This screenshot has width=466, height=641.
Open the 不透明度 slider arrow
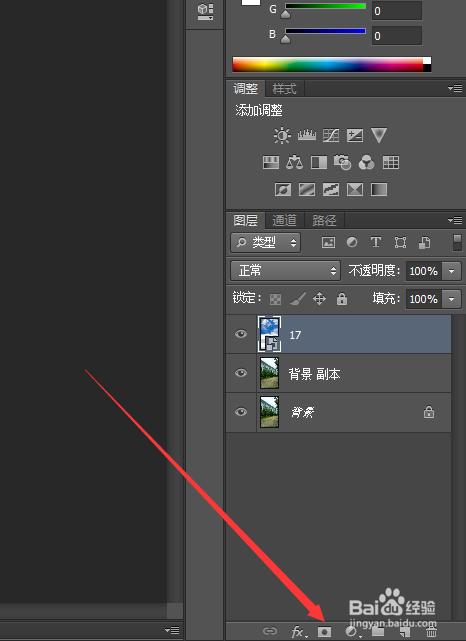coord(452,271)
